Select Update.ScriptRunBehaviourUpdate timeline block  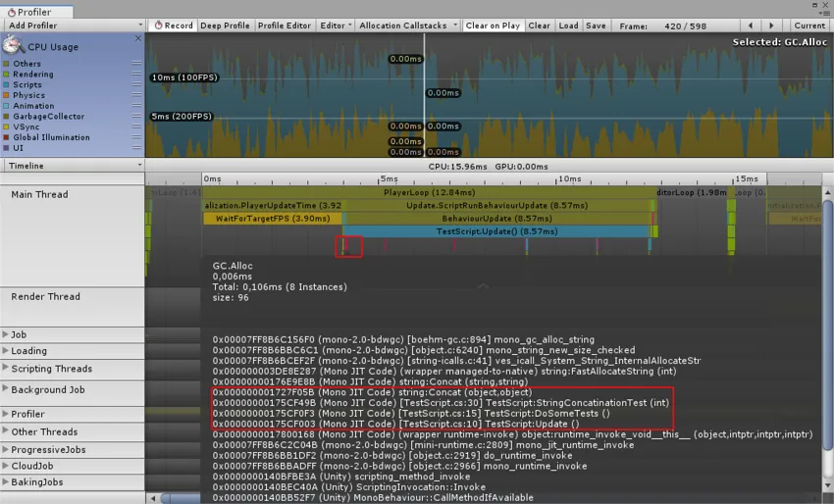(x=497, y=205)
